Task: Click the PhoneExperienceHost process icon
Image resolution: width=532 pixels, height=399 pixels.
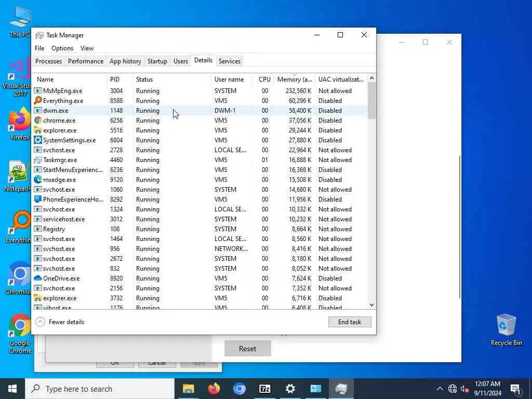Action: (38, 199)
